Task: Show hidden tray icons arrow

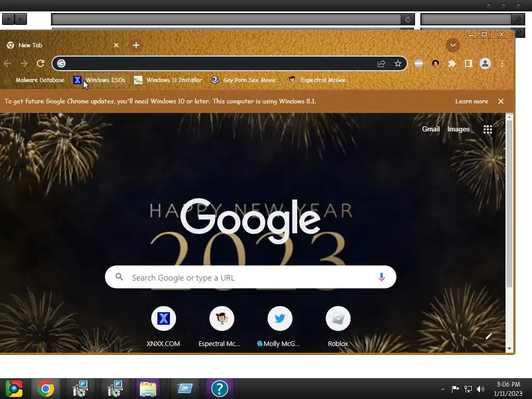Action: (x=443, y=389)
